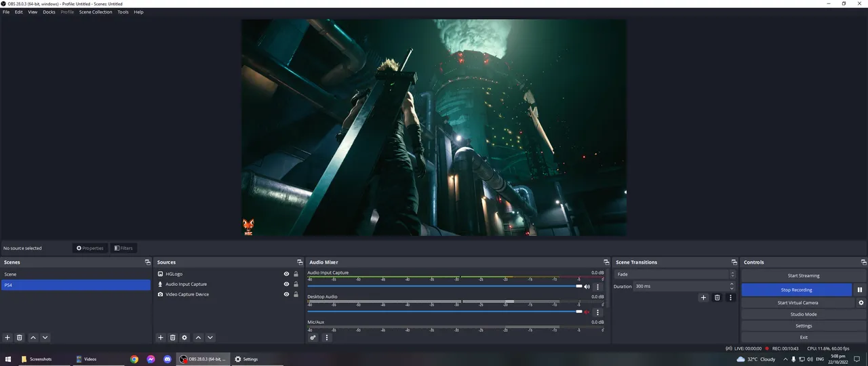Open transition properties three-dot menu
This screenshot has height=366, width=868.
click(x=730, y=298)
